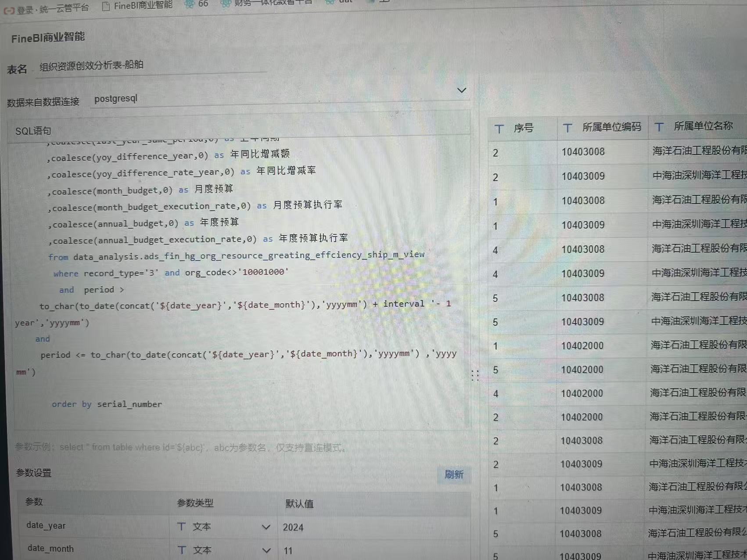Click the text type icon in date_month row
Screen dimensions: 747x560
tap(182, 549)
